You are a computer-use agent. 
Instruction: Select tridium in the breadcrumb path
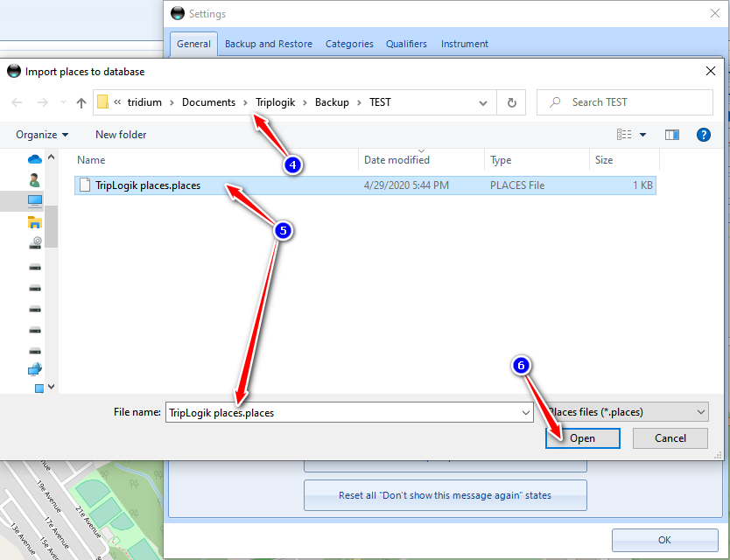tap(144, 102)
